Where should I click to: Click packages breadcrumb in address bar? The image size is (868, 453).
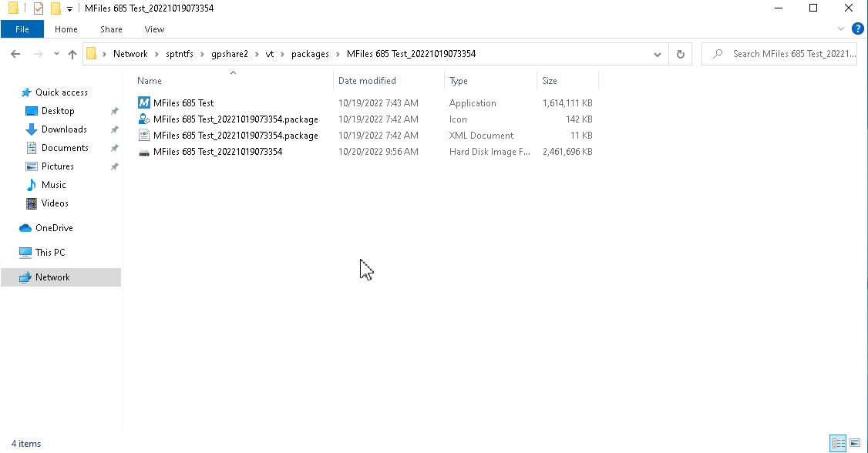point(310,54)
